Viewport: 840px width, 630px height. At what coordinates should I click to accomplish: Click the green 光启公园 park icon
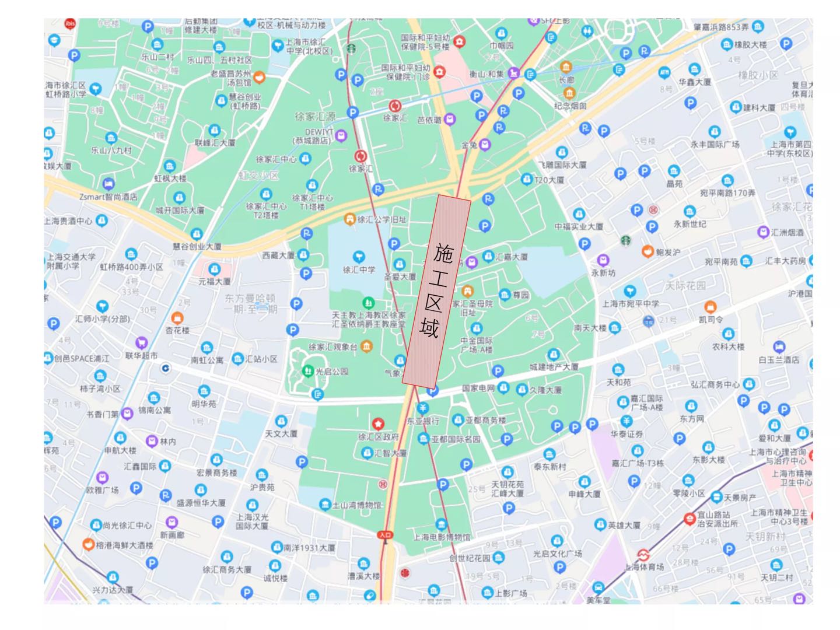point(307,370)
